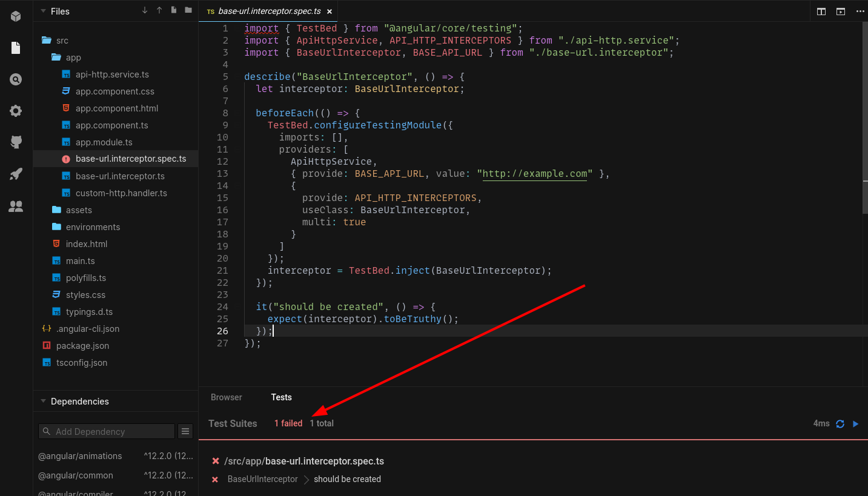Click the TS icon beside tsconfig.json
Viewport: 868px width, 496px height.
[x=47, y=363]
